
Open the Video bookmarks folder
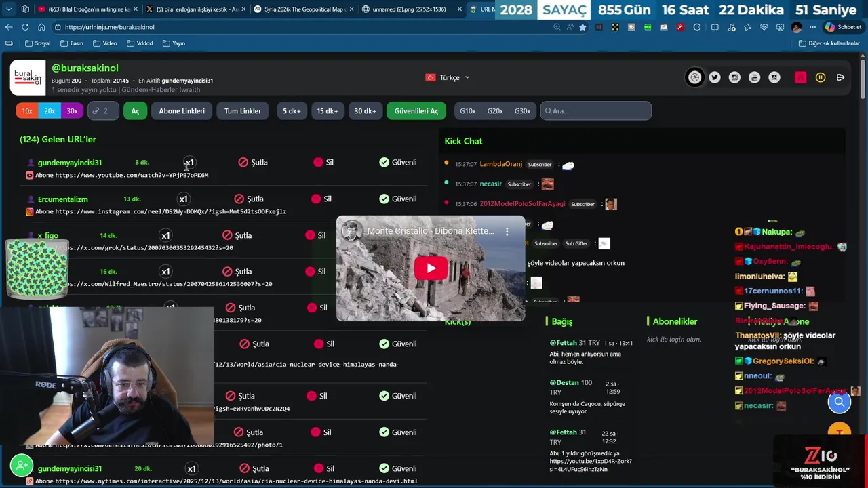point(105,43)
